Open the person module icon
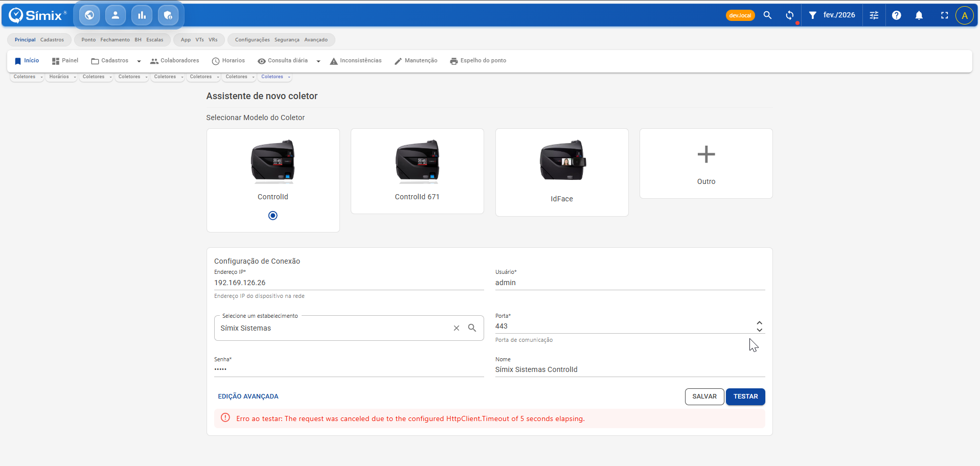 (116, 15)
